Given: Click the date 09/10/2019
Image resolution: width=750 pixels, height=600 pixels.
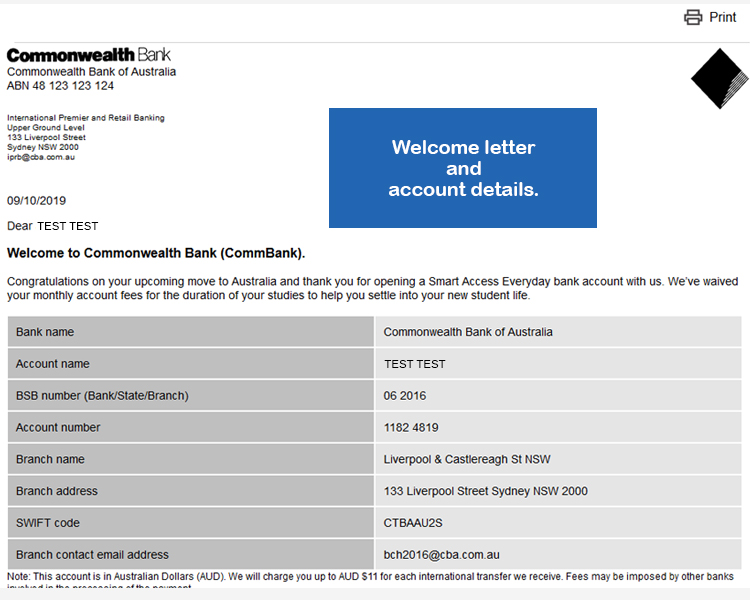Looking at the screenshot, I should (x=36, y=200).
